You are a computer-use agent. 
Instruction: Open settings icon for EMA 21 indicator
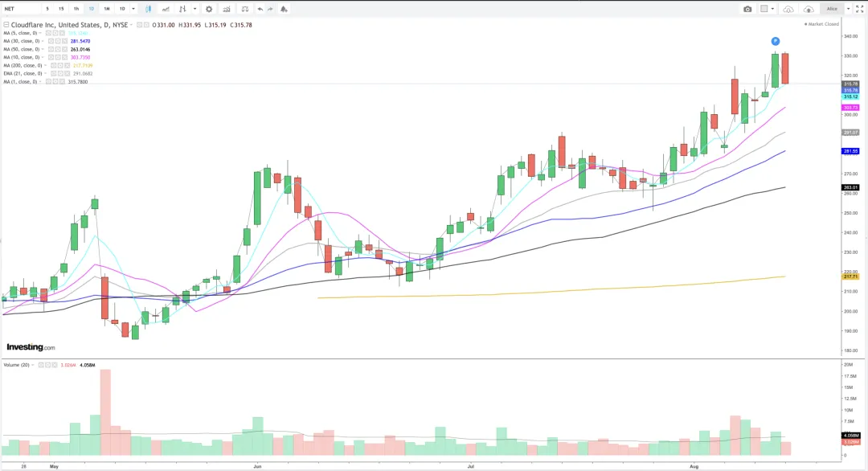pos(59,73)
